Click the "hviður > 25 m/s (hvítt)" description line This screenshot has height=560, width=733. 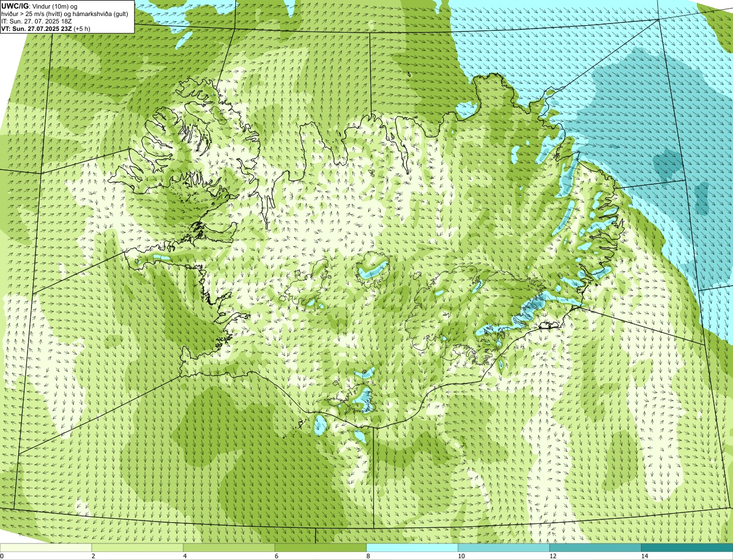tap(65, 13)
